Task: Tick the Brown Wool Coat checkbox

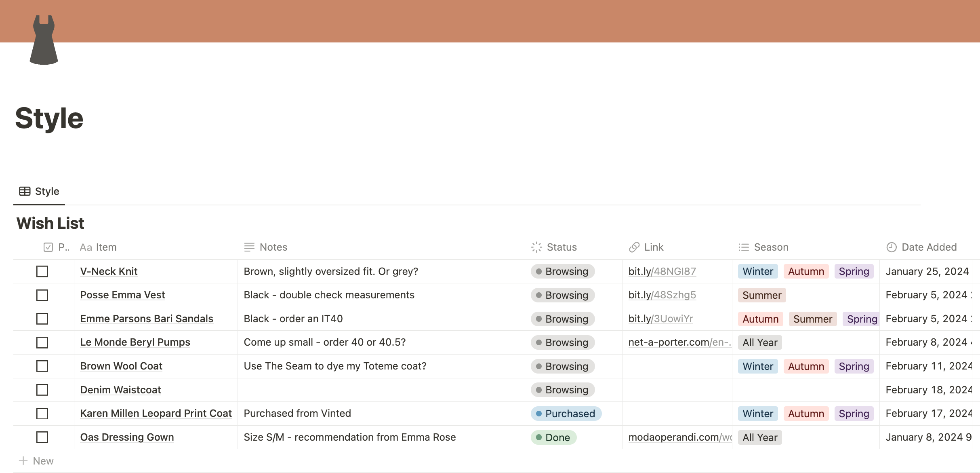Action: 42,366
